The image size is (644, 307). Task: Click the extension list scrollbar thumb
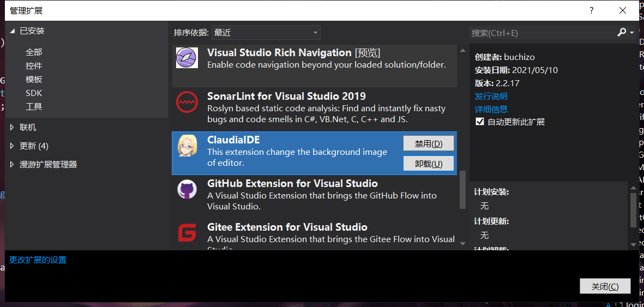coord(463,189)
